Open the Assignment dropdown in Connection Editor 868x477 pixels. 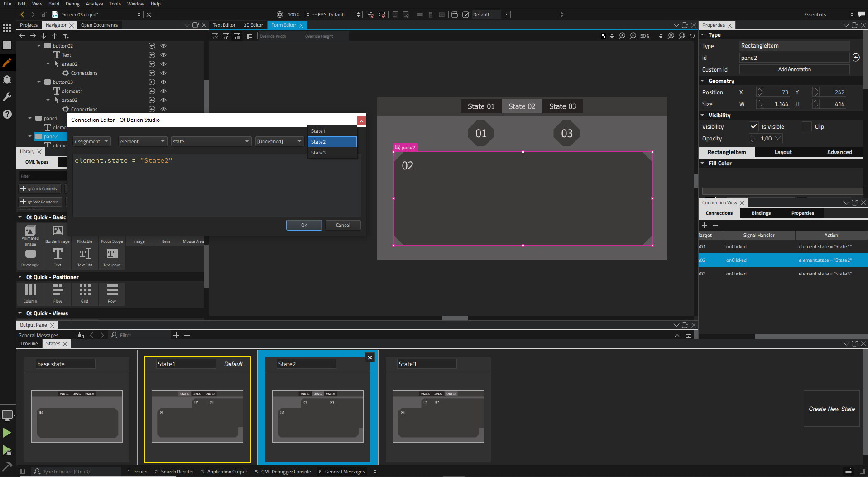coord(91,142)
